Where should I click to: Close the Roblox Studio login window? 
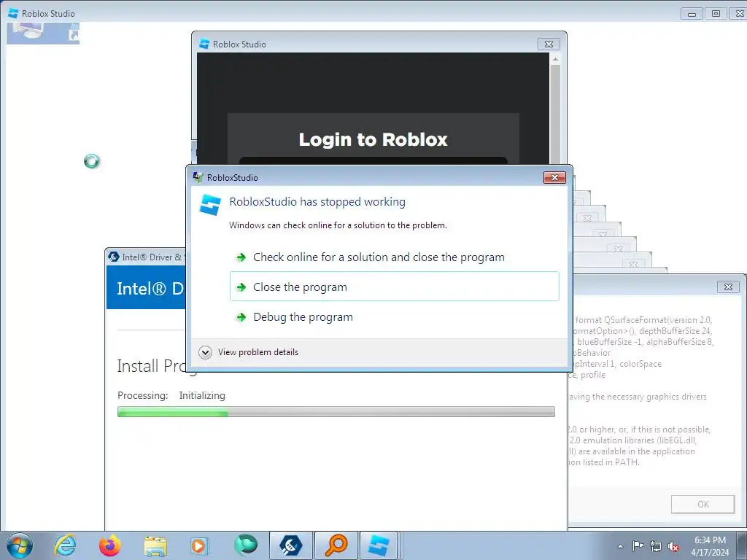549,44
